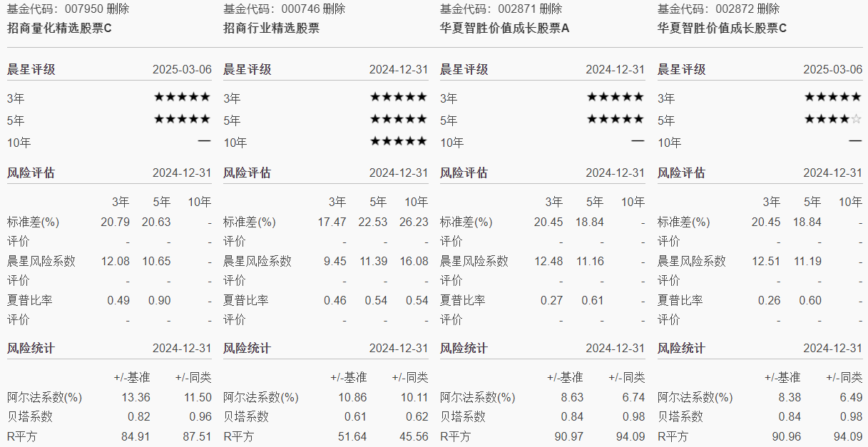Click 删除 next to fund code 000746

point(334,9)
